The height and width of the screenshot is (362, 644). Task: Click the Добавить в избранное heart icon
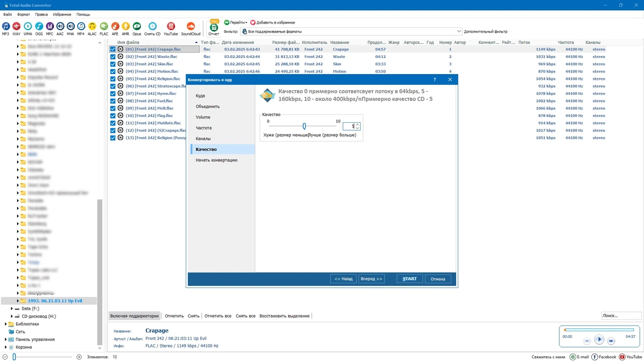tap(253, 23)
